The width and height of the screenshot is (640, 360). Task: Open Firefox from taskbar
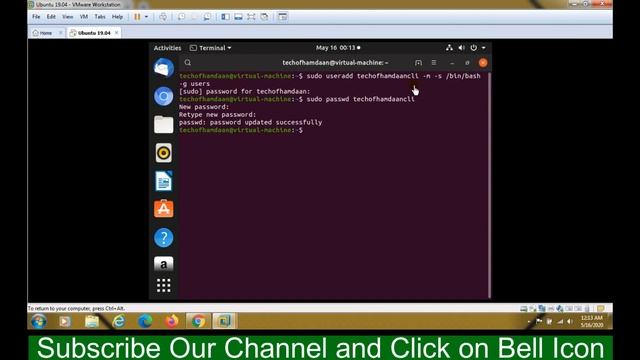click(172, 322)
